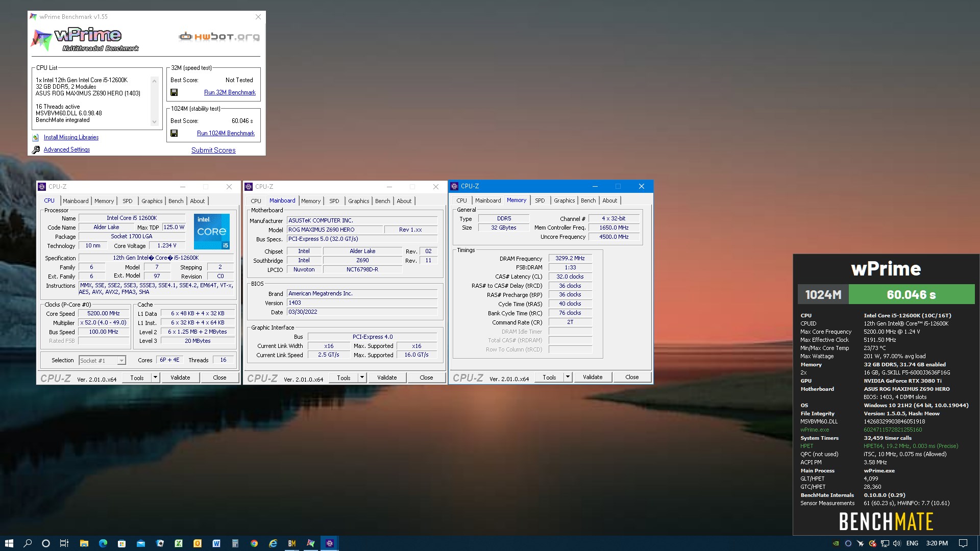Screen dimensions: 980x551
Task: Click 60.046 s score in BenchMate panel
Action: pos(911,294)
